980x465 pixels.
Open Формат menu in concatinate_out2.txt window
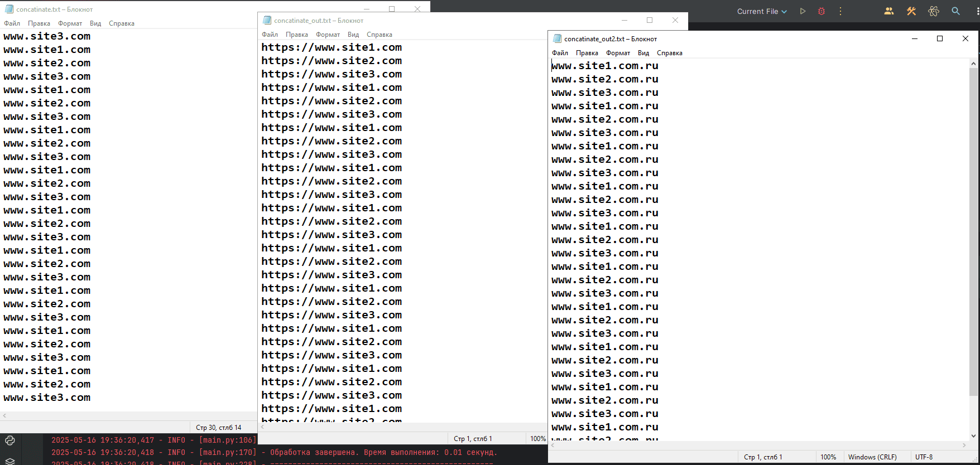click(x=618, y=53)
